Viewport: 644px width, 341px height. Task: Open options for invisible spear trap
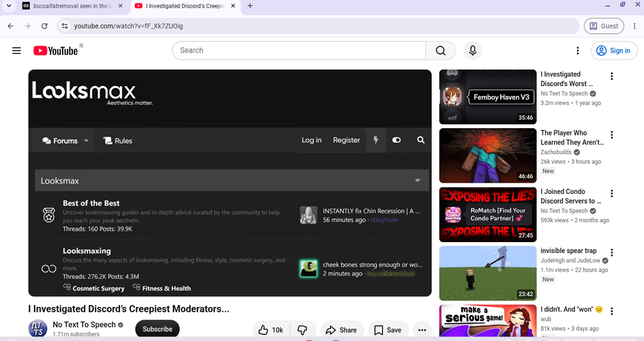click(x=611, y=252)
